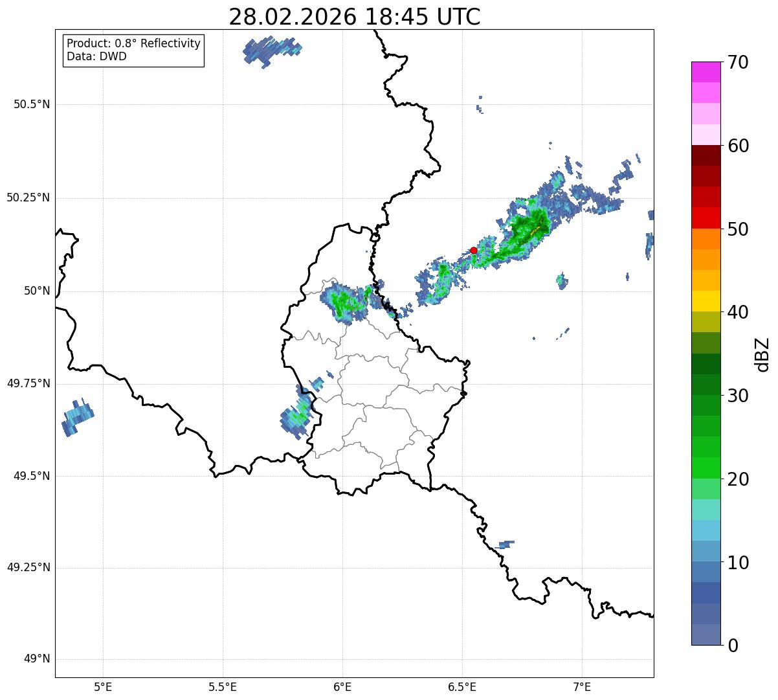Pick the dark maroon colorbar segment below 60

click(x=706, y=155)
